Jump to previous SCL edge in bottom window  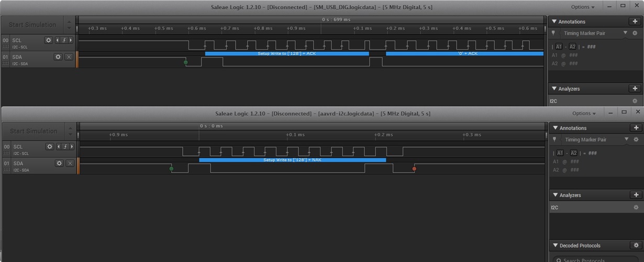pos(58,146)
